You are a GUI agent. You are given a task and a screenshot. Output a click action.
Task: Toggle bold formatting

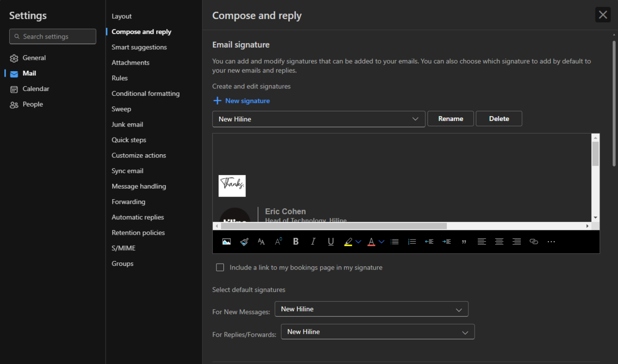point(296,241)
